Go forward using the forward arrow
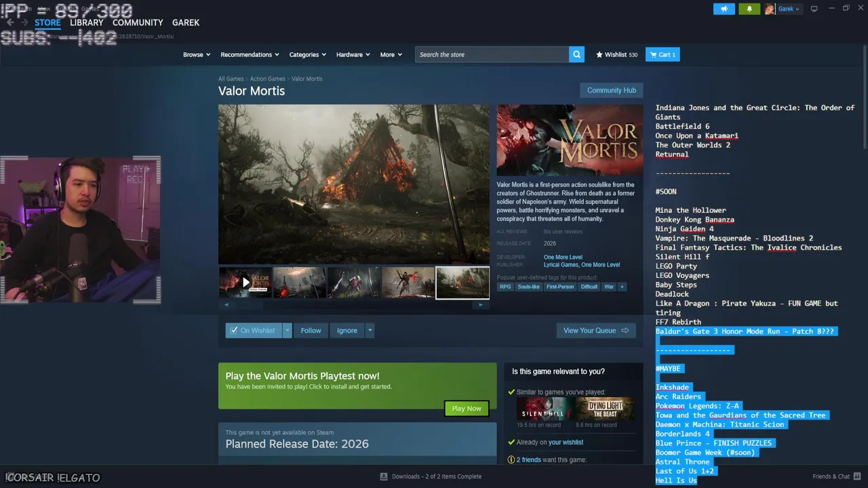The width and height of the screenshot is (868, 488). pos(24,22)
